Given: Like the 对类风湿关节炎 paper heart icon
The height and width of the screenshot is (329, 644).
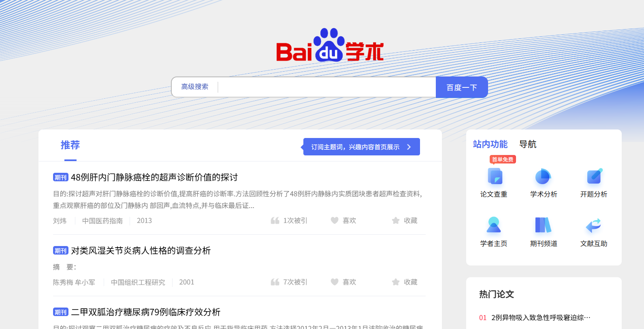Looking at the screenshot, I should 335,282.
